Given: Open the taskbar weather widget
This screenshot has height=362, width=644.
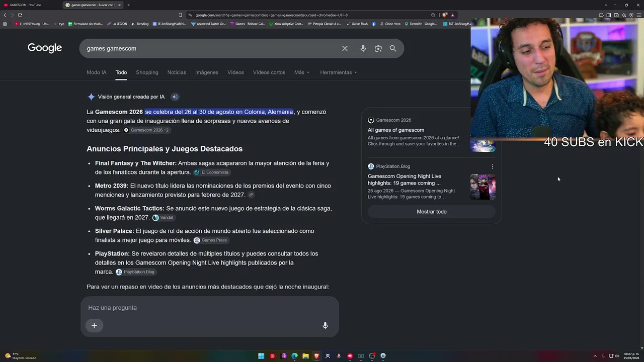Looking at the screenshot, I should 21,356.
